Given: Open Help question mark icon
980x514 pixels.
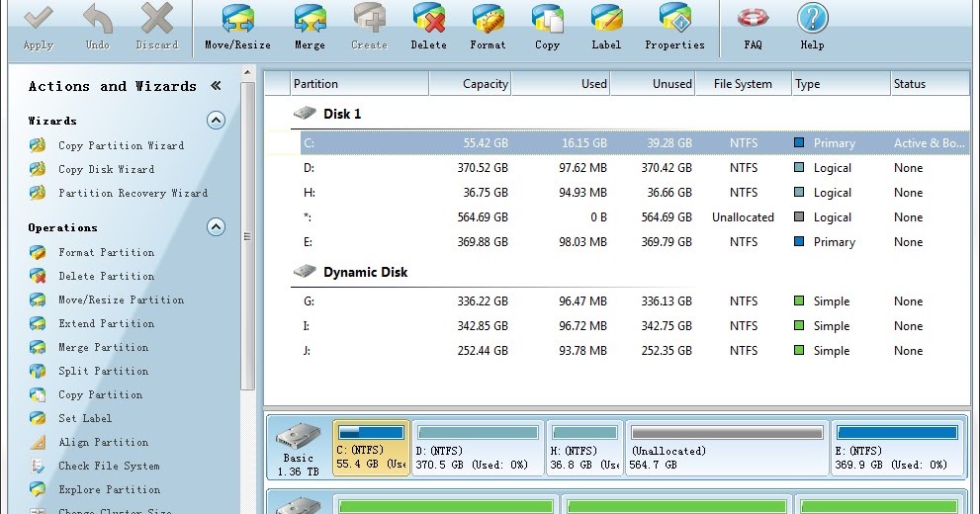Looking at the screenshot, I should point(813,19).
